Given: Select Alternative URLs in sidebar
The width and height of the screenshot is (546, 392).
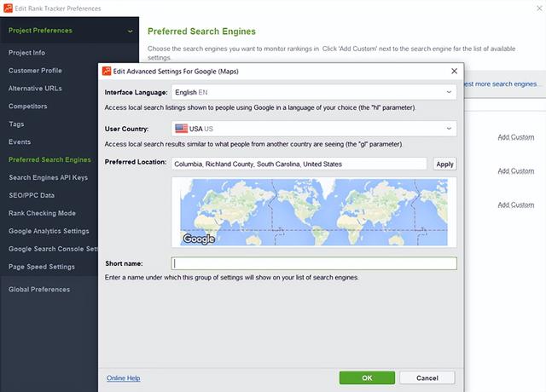Looking at the screenshot, I should click(x=35, y=89).
